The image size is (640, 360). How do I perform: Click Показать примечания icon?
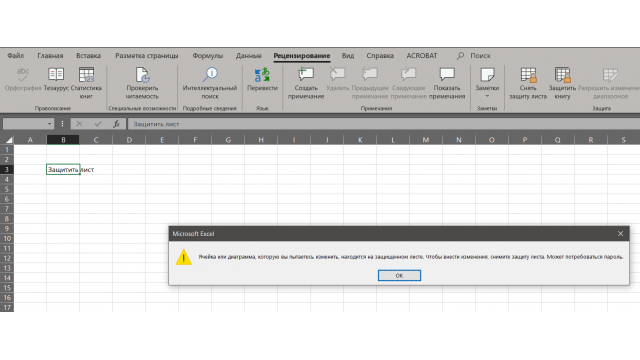(447, 75)
